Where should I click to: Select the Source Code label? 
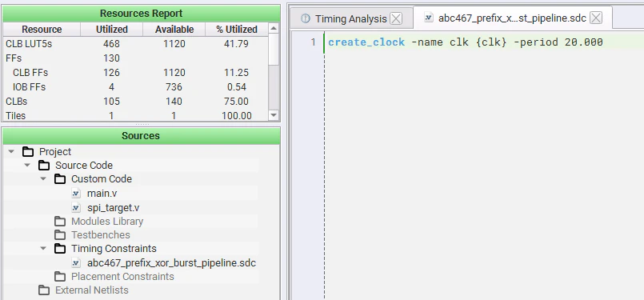tap(84, 166)
